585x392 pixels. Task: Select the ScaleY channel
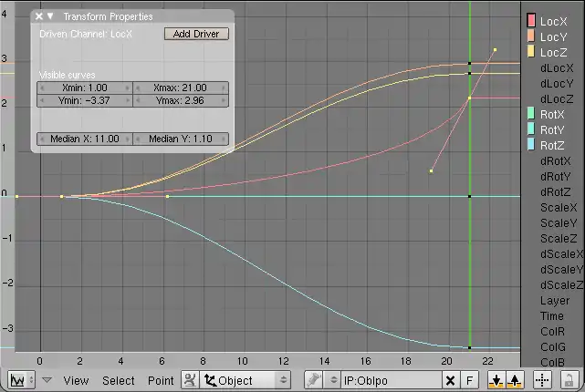(x=559, y=223)
